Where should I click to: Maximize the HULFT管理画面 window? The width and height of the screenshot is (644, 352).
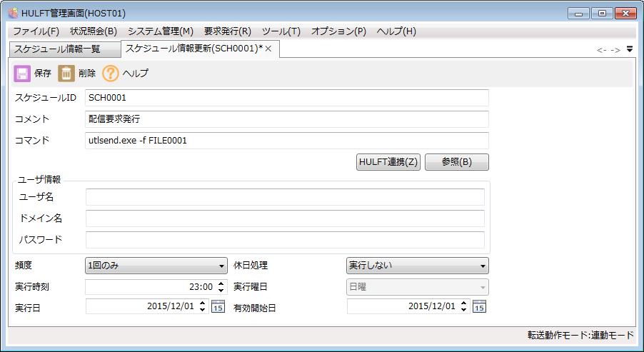[x=602, y=14]
